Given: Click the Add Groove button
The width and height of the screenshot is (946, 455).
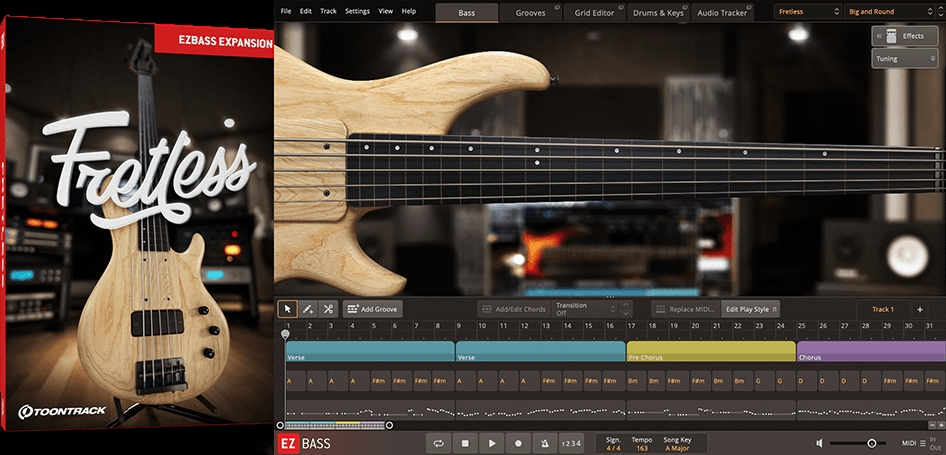Looking at the screenshot, I should [373, 309].
